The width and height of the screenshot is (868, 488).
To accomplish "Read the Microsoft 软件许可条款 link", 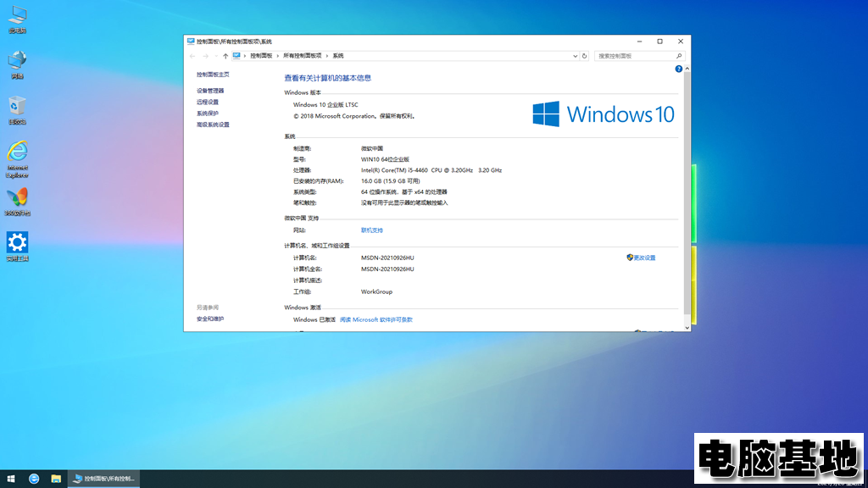I will click(376, 319).
